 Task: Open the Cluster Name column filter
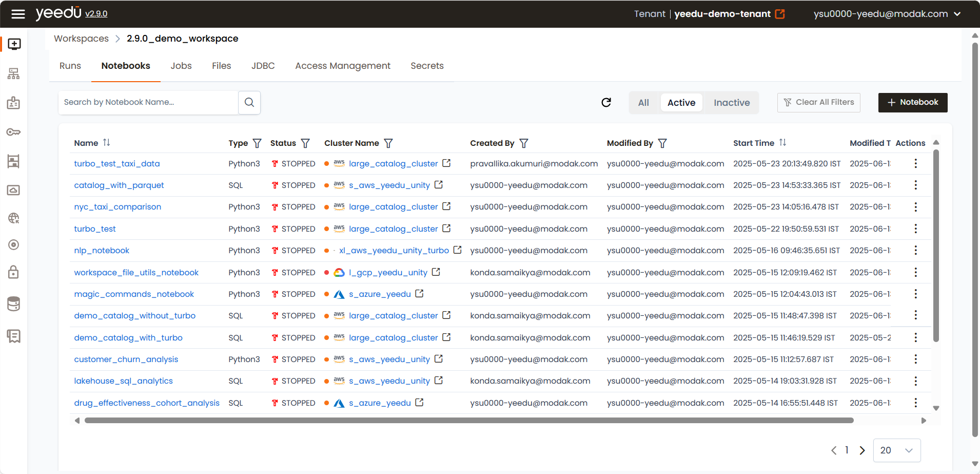tap(388, 143)
